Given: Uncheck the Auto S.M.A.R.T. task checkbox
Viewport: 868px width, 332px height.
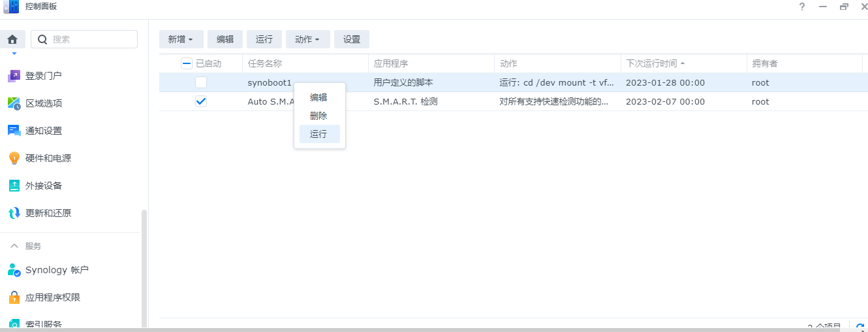Looking at the screenshot, I should point(201,101).
